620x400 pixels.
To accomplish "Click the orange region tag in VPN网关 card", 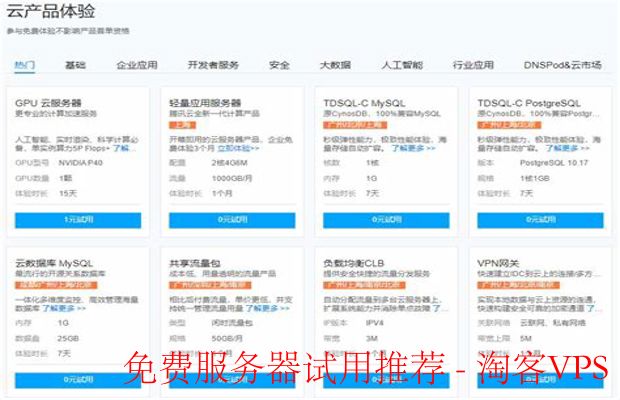I will (518, 285).
